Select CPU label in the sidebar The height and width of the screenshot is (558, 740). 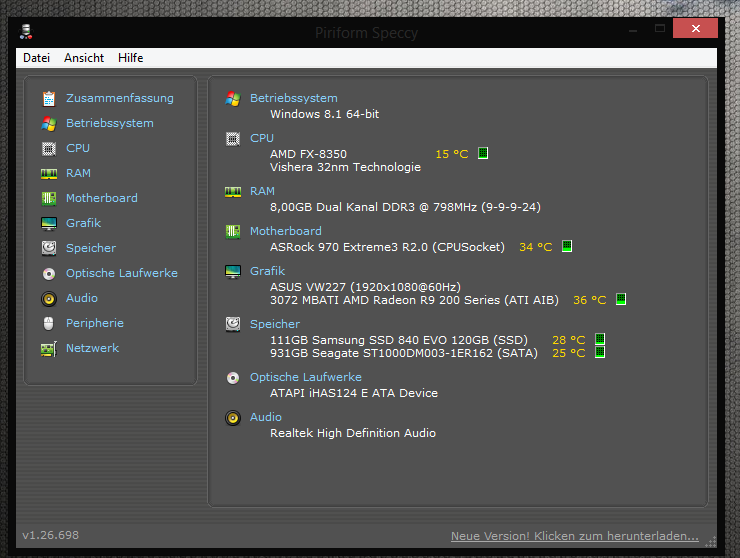78,148
